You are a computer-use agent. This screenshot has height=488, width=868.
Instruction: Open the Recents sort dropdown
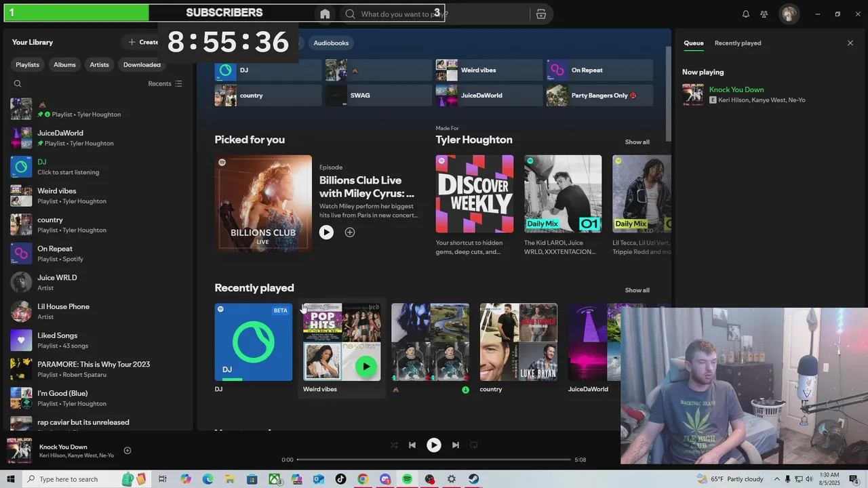point(165,83)
